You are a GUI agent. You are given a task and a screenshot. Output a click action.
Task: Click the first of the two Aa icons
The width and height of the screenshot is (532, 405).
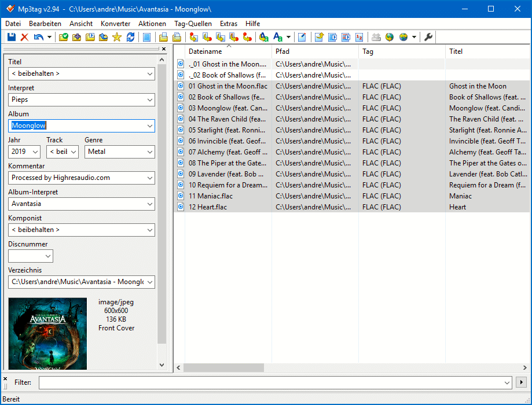pos(264,37)
